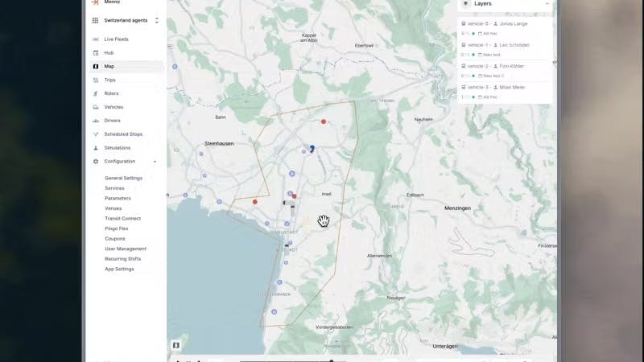
Task: Open Services under Configuration
Action: 114,188
